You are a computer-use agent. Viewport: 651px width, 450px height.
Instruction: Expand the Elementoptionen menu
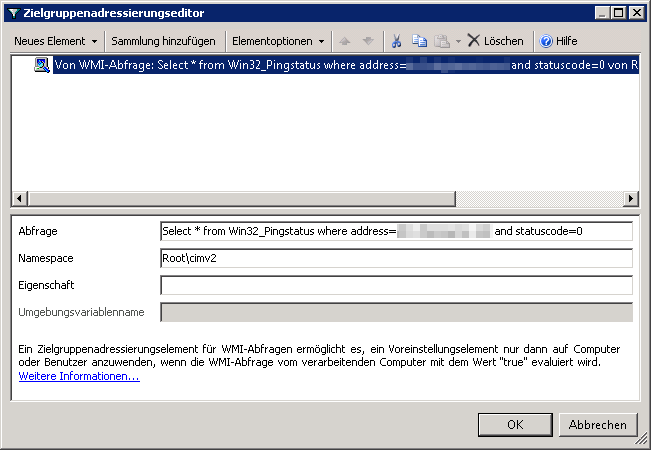(x=278, y=41)
